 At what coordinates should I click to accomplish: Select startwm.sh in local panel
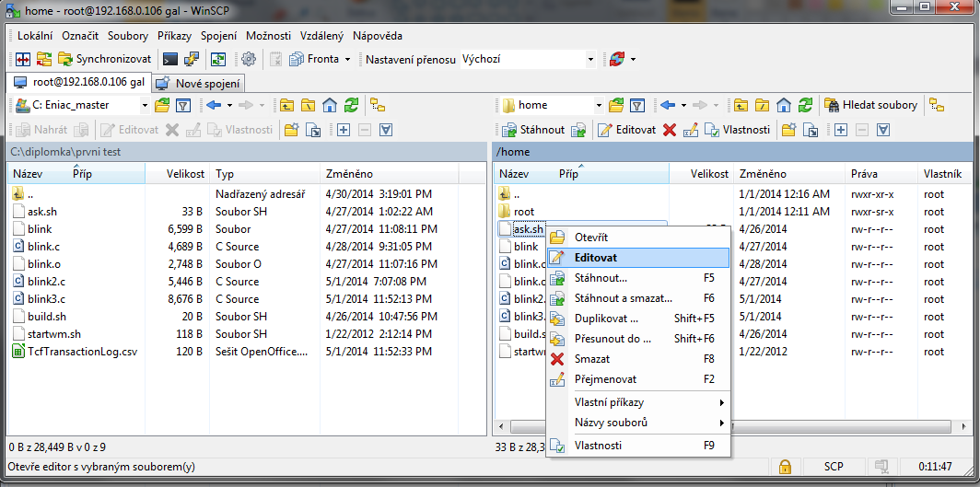pyautogui.click(x=54, y=334)
